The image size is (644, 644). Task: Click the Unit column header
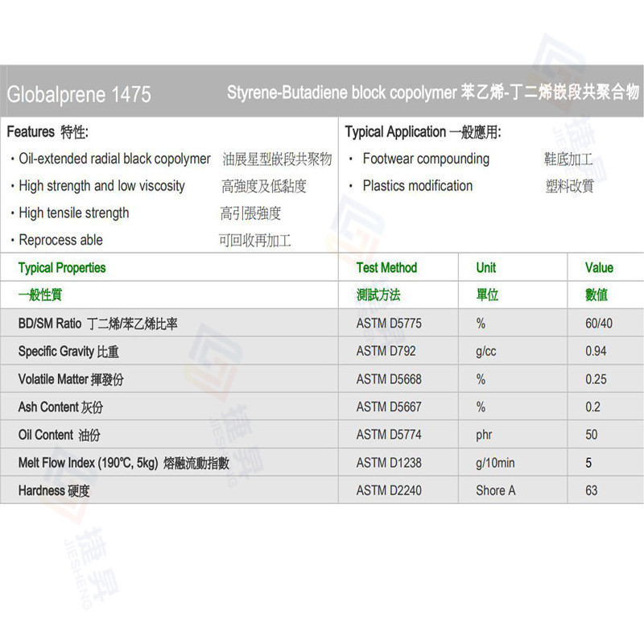(x=486, y=268)
